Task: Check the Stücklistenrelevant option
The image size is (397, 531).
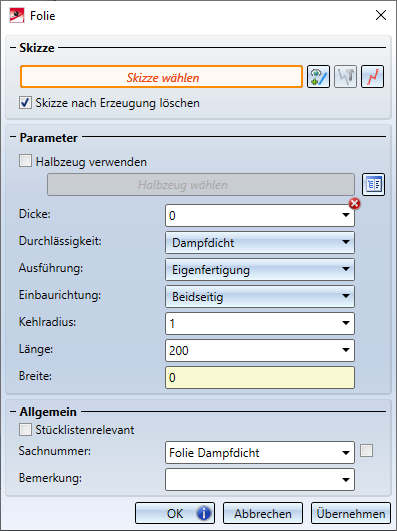Action: (25, 430)
